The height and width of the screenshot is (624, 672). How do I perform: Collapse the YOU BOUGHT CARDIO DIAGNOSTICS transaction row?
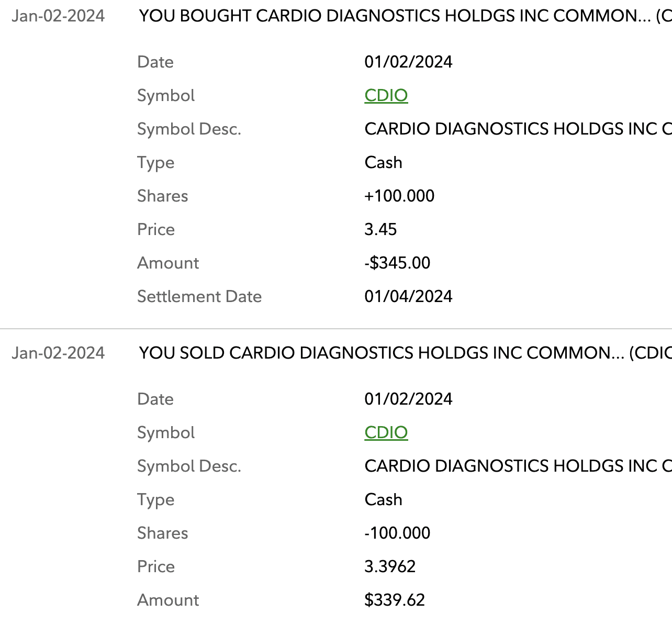coord(398,16)
